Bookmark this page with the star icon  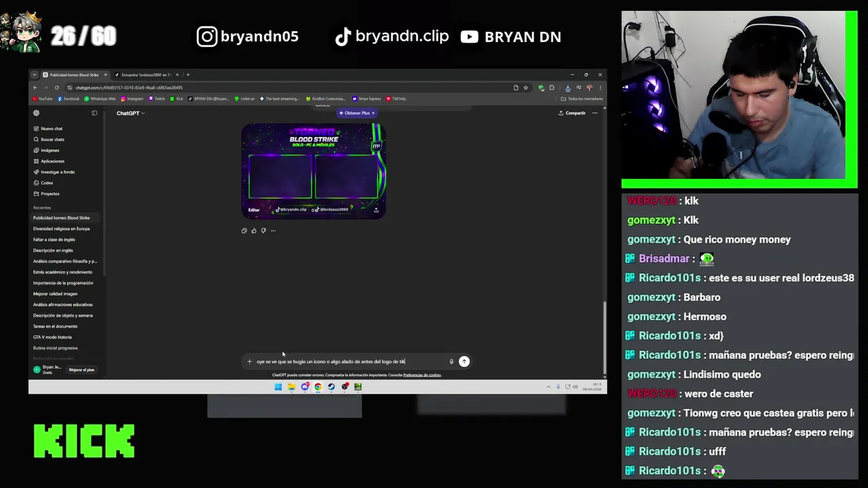click(526, 87)
